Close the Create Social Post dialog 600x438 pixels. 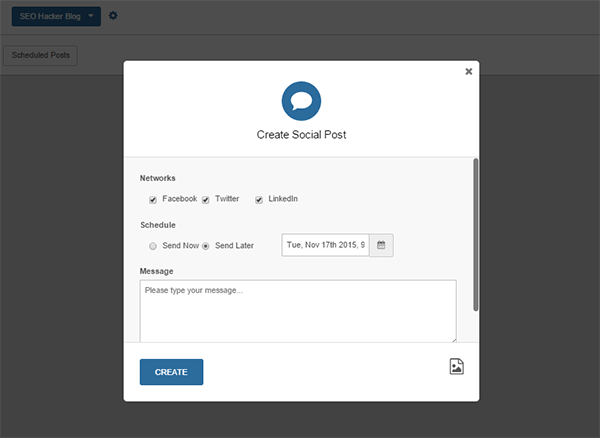[469, 72]
